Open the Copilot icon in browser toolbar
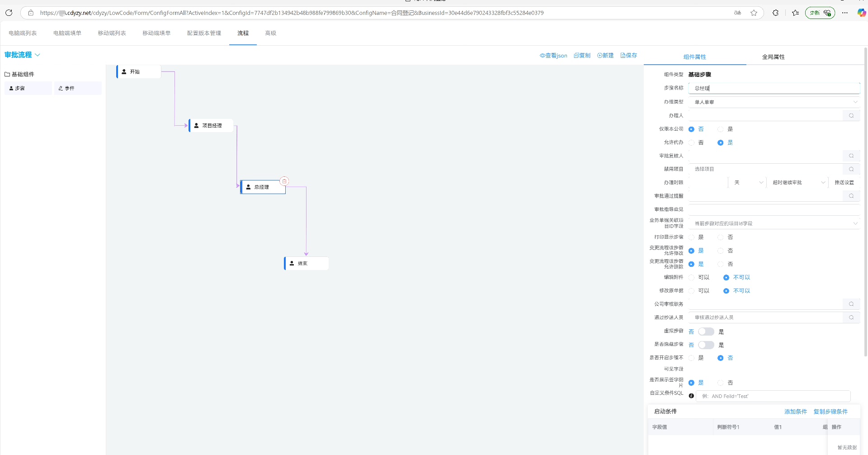The width and height of the screenshot is (868, 455). click(x=861, y=13)
